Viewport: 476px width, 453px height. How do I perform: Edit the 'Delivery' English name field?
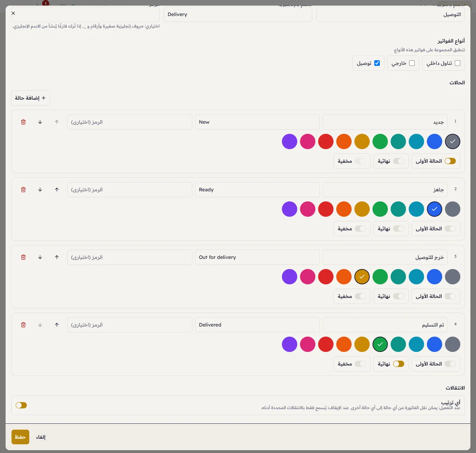pos(238,14)
